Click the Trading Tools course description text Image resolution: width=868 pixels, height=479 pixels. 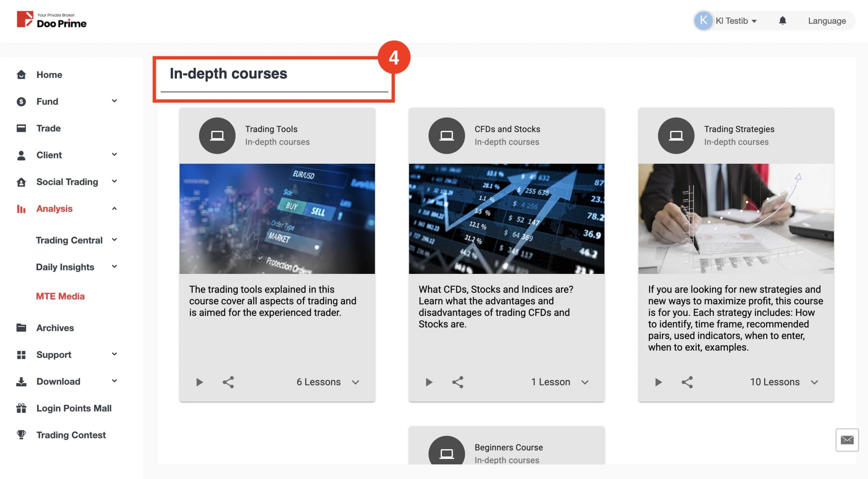273,301
